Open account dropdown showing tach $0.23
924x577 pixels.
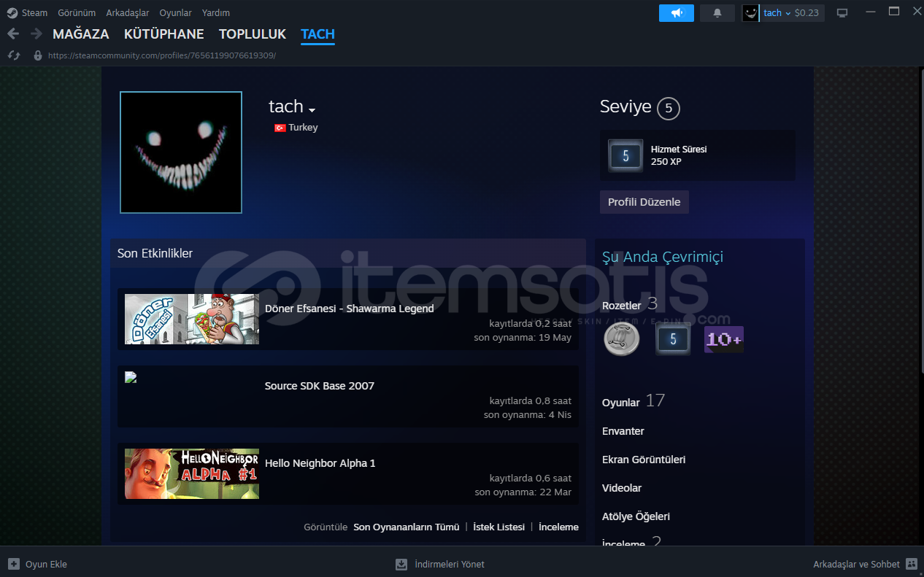point(791,13)
